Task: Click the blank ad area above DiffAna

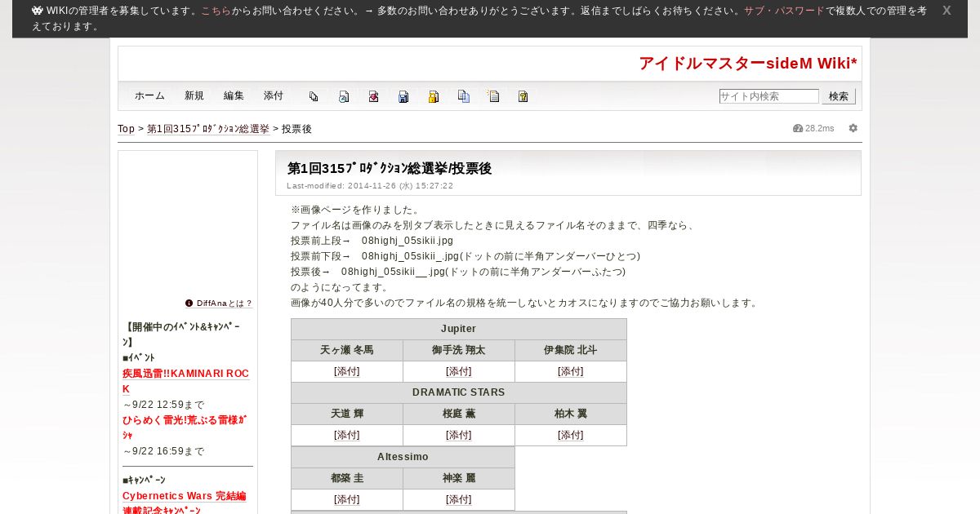Action: click(188, 224)
